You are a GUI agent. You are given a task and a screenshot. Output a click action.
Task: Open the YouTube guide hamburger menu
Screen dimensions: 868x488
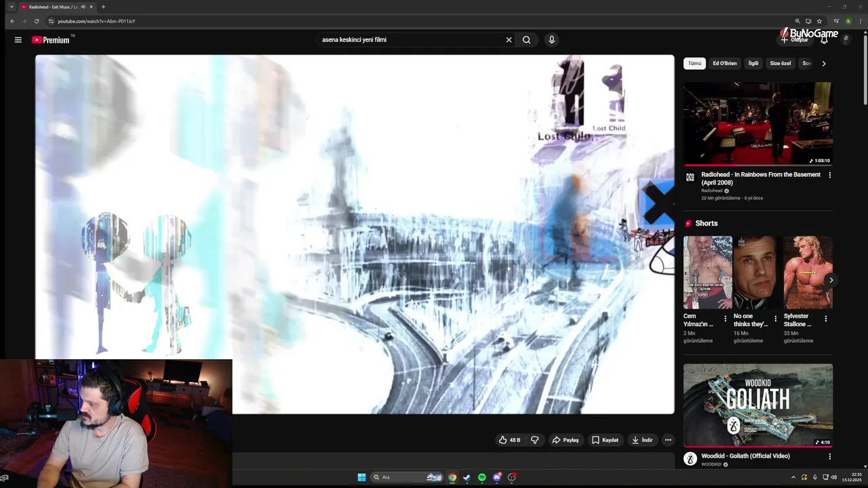point(18,40)
